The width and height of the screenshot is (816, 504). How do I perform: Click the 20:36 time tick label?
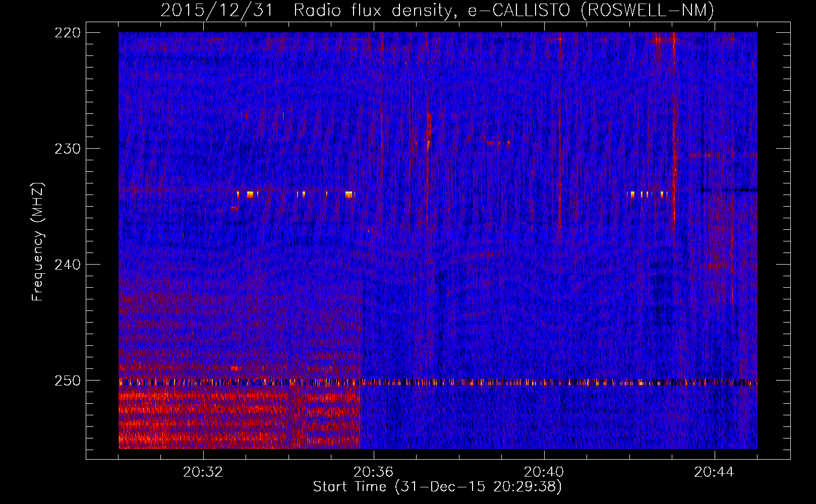[373, 472]
